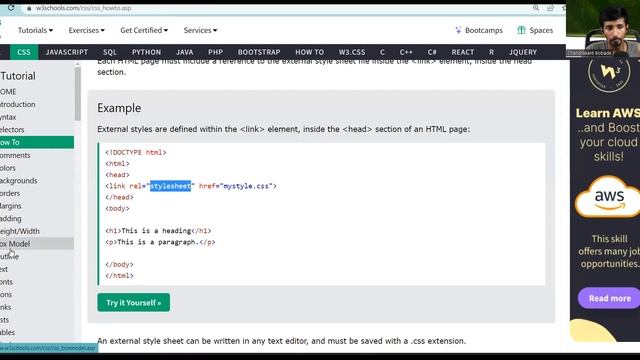
Task: Open the C++ tutorial tab
Action: tap(406, 52)
